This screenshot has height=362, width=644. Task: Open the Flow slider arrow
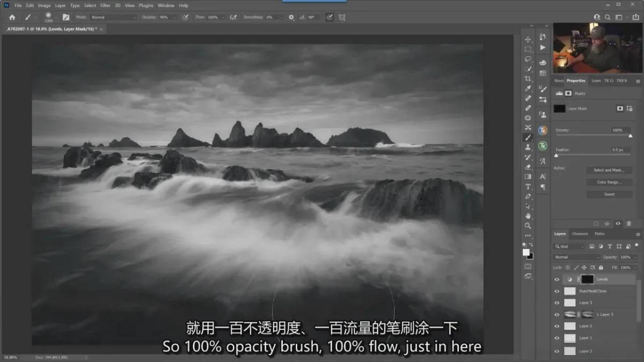223,17
